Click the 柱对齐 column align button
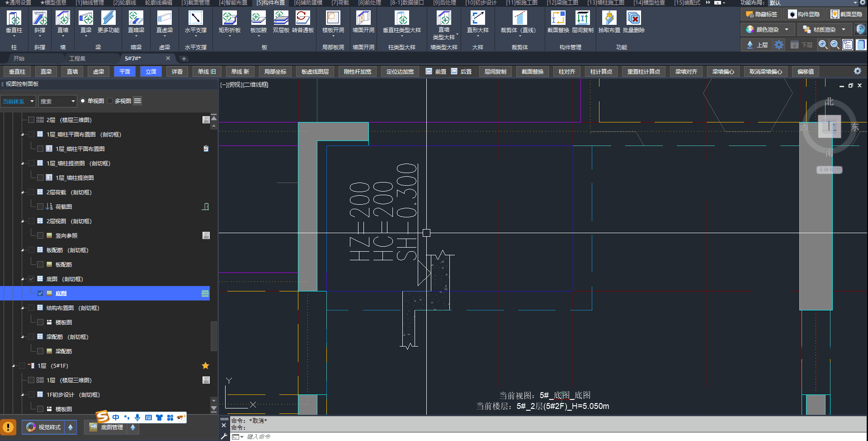This screenshot has height=441, width=868. click(566, 72)
